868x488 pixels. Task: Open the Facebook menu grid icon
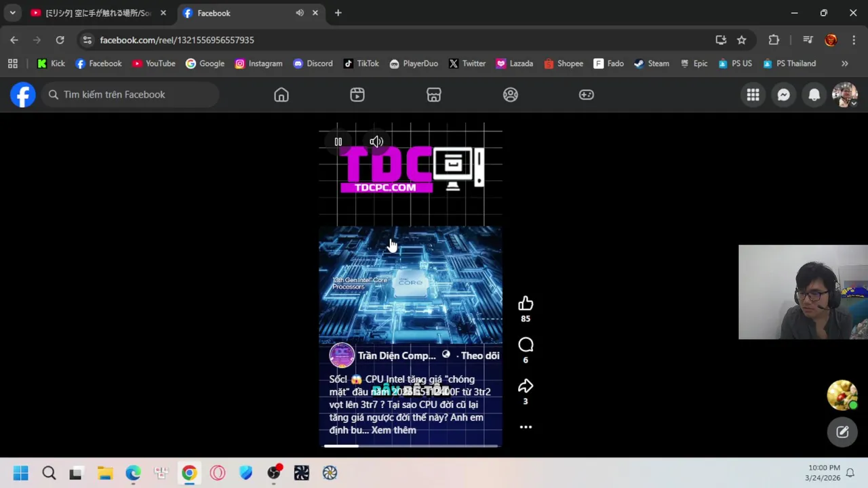point(753,95)
